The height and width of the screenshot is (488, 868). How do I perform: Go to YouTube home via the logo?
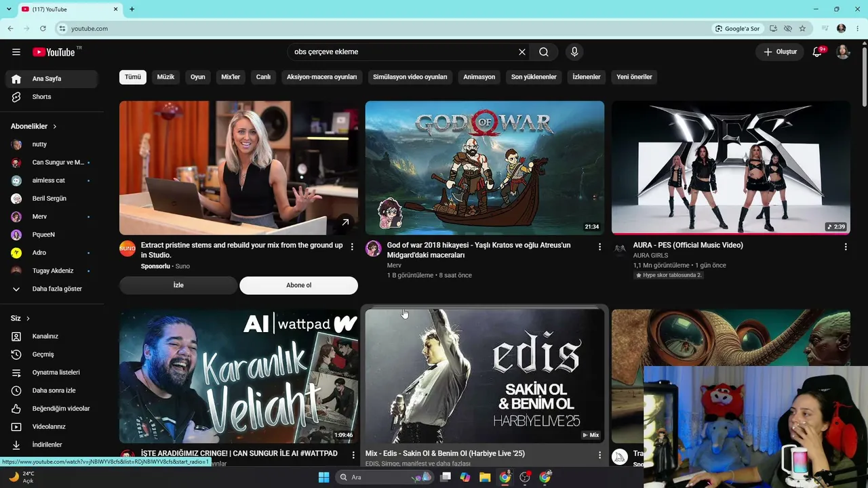[54, 52]
